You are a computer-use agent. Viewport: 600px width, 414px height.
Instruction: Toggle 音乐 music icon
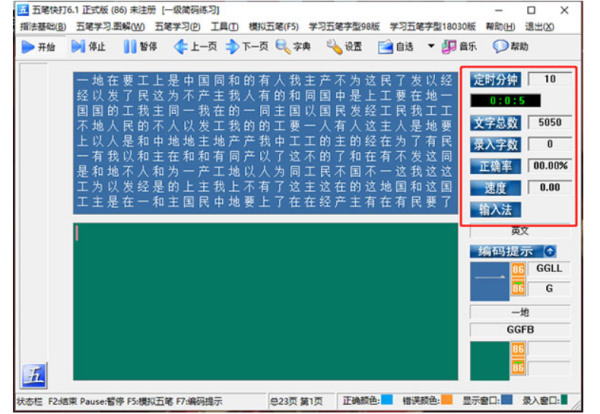coord(449,47)
